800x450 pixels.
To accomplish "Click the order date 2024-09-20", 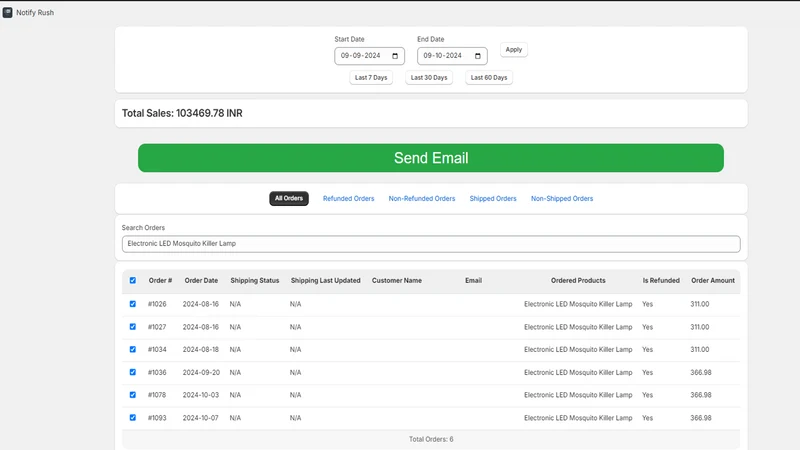I will tap(201, 372).
